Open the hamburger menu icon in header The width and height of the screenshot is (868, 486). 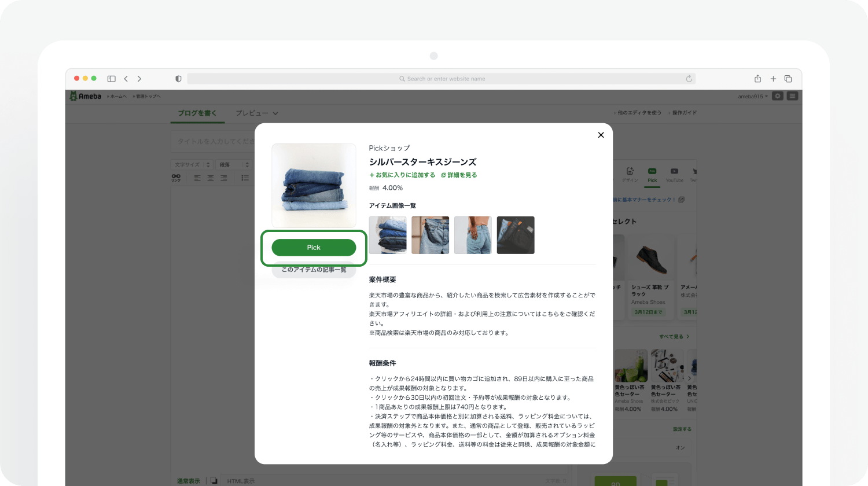793,96
